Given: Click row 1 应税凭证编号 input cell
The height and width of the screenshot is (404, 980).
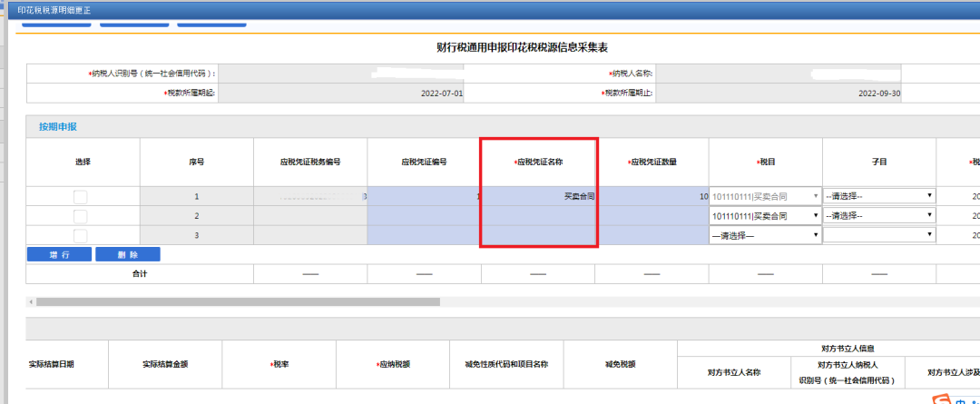Looking at the screenshot, I should 424,196.
